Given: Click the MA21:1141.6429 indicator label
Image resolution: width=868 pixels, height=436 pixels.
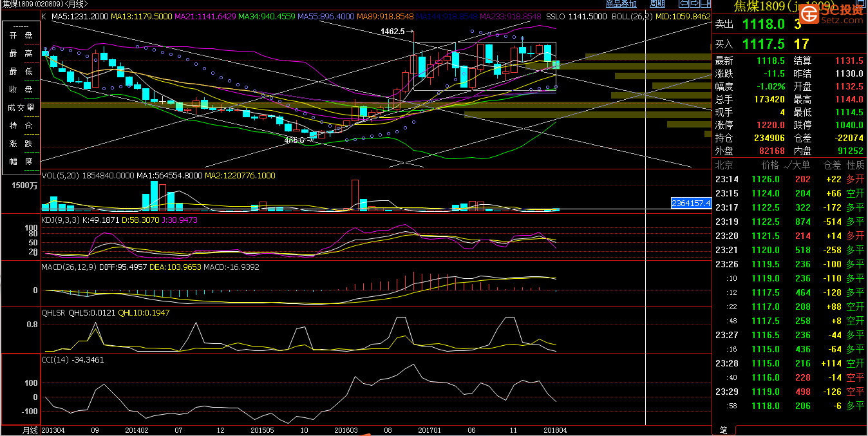Looking at the screenshot, I should pos(204,16).
